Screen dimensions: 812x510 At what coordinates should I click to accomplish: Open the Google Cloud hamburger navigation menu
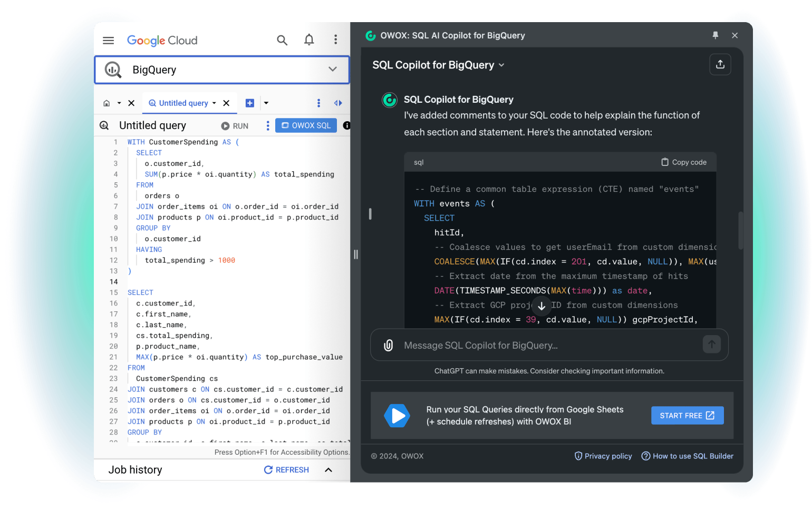coord(108,41)
